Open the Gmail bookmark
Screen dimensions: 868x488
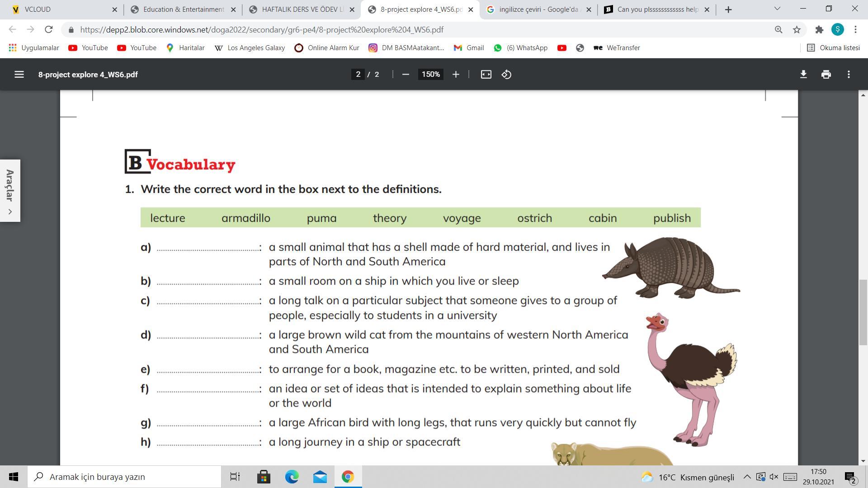coord(469,48)
